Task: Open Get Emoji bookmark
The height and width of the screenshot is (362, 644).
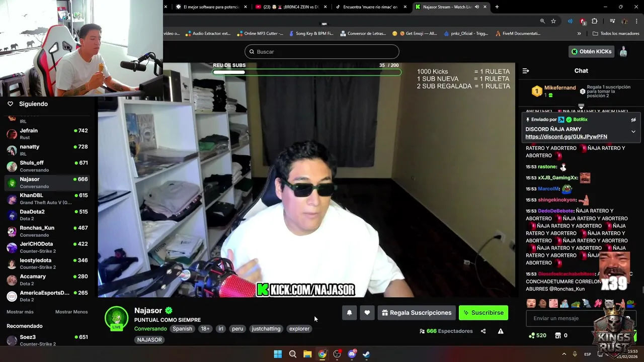Action: [415, 34]
